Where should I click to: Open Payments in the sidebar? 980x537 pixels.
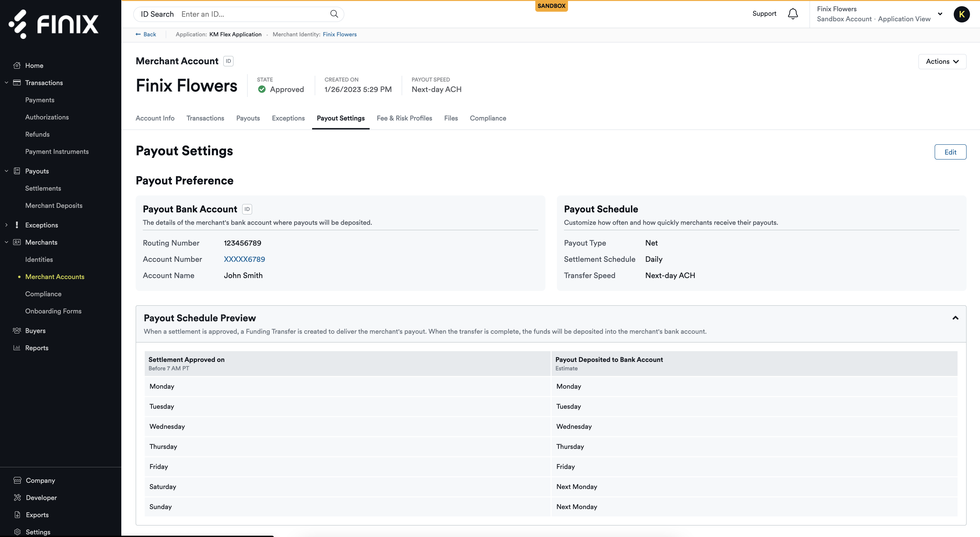pos(40,100)
